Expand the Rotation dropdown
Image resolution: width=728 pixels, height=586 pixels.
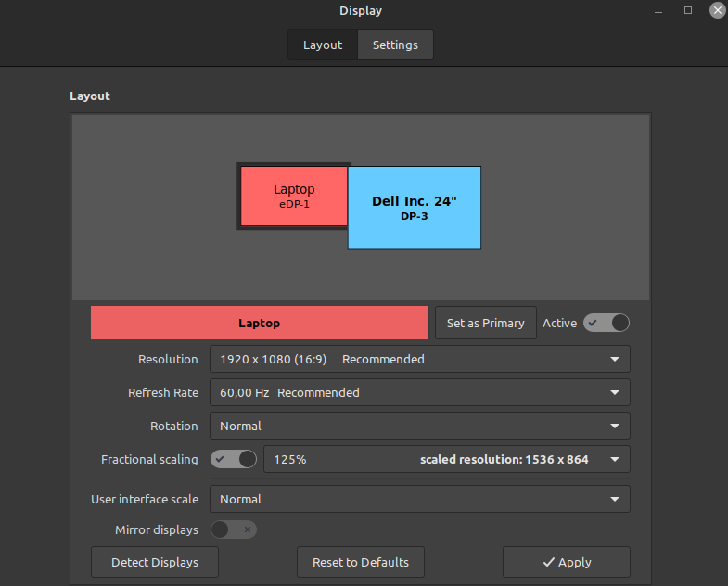(419, 426)
